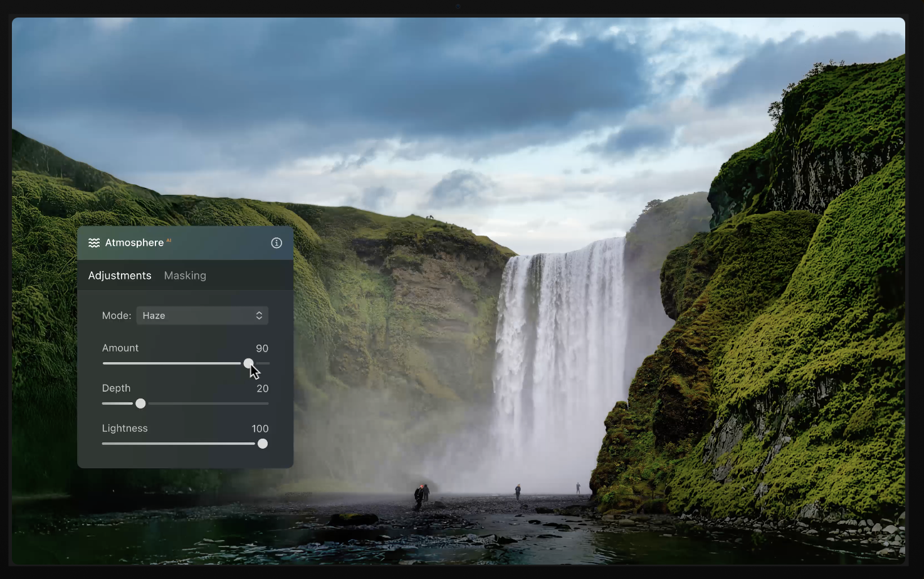924x579 pixels.
Task: Click the AI badge beside Atmosphere
Action: (x=169, y=240)
